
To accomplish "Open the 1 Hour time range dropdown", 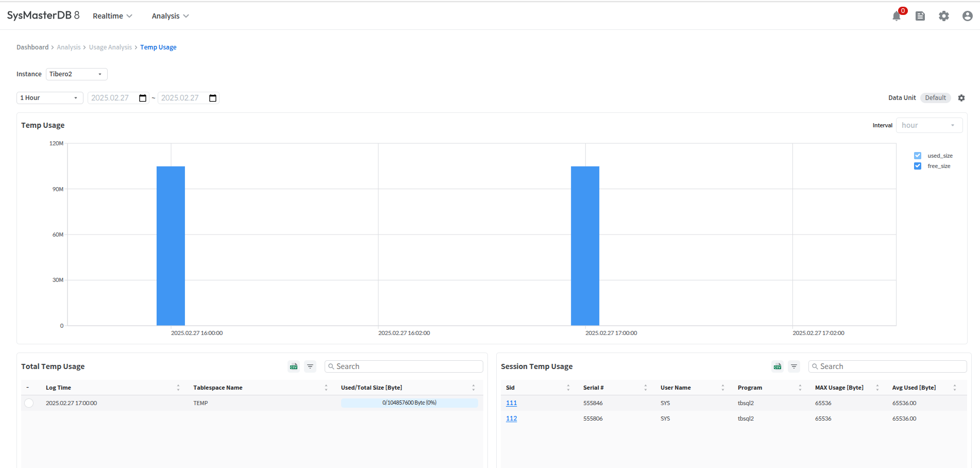I will pos(50,98).
